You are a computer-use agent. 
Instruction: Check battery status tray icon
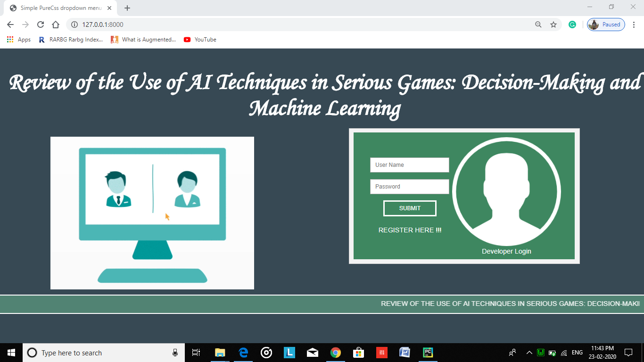tap(553, 353)
